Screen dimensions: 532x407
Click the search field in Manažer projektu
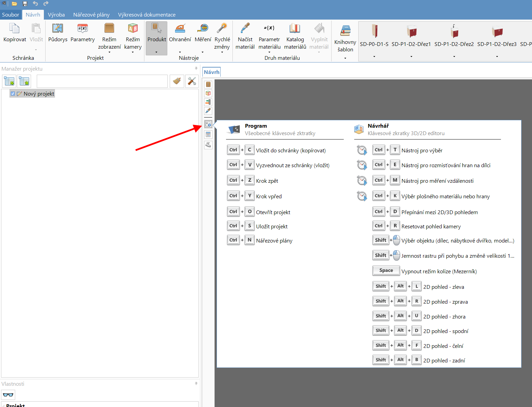102,81
